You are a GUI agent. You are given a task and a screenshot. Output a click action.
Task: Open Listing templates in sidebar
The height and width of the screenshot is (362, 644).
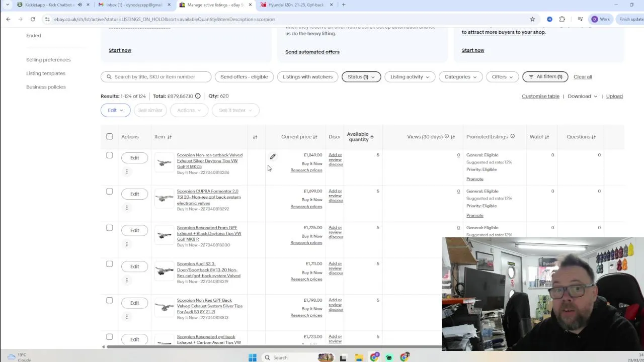tap(46, 73)
